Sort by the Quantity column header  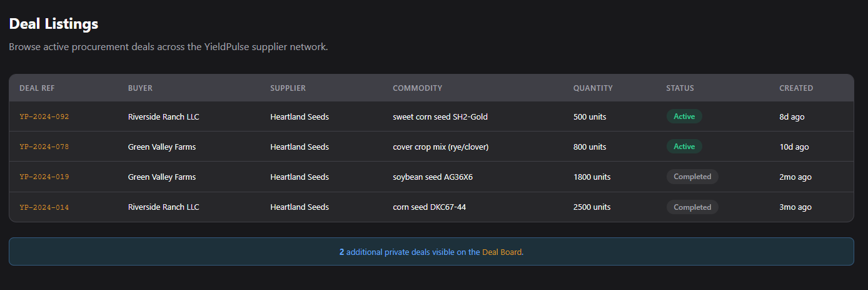[x=593, y=88]
